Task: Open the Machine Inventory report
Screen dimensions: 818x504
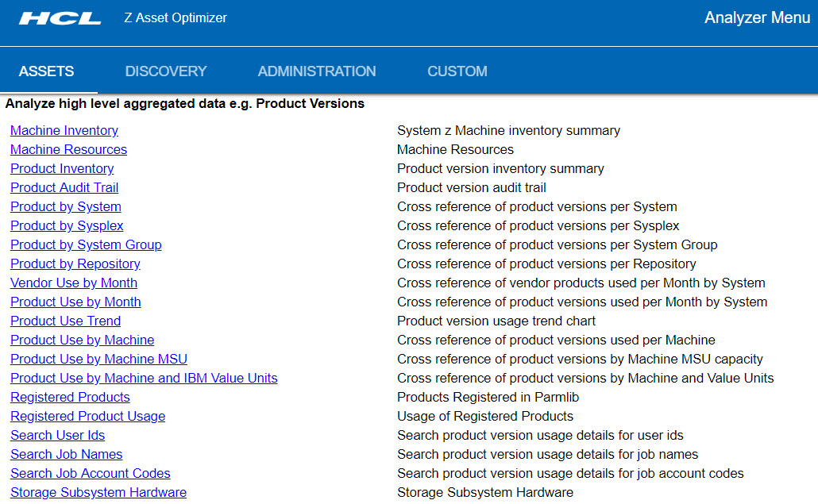Action: [64, 130]
